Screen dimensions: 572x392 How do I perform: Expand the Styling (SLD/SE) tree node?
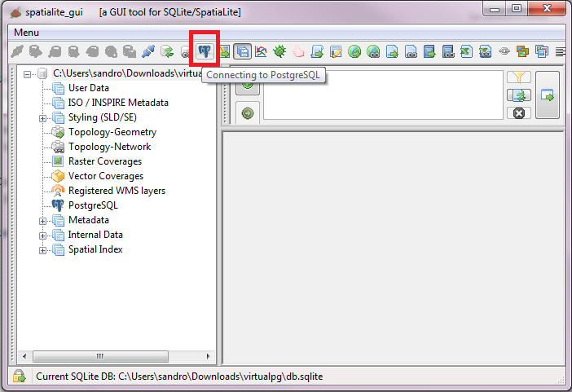click(x=42, y=118)
